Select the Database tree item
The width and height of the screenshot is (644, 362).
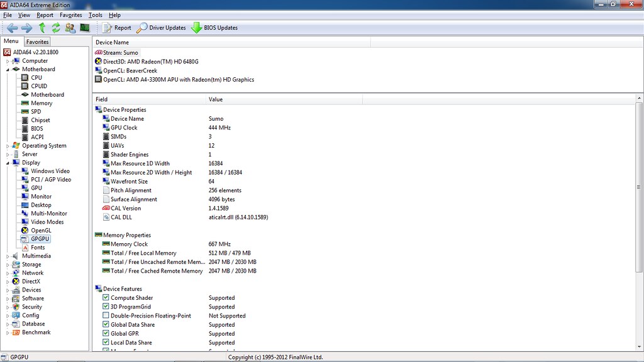[x=33, y=324]
